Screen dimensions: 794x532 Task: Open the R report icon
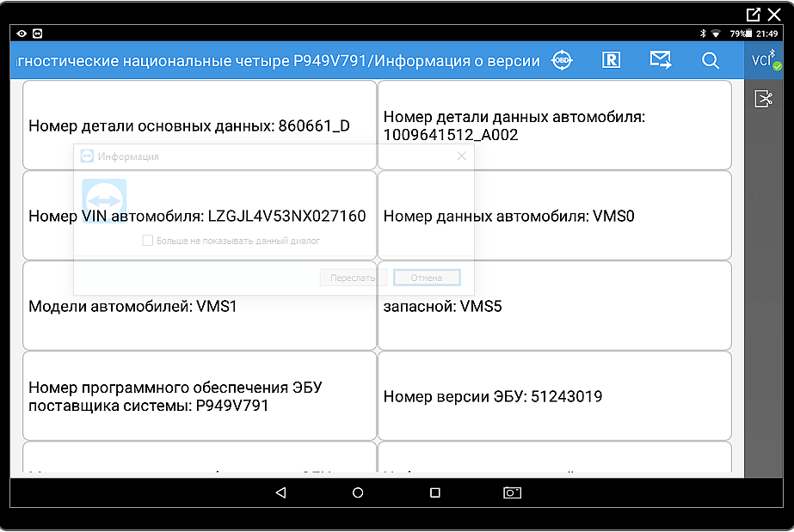[611, 60]
